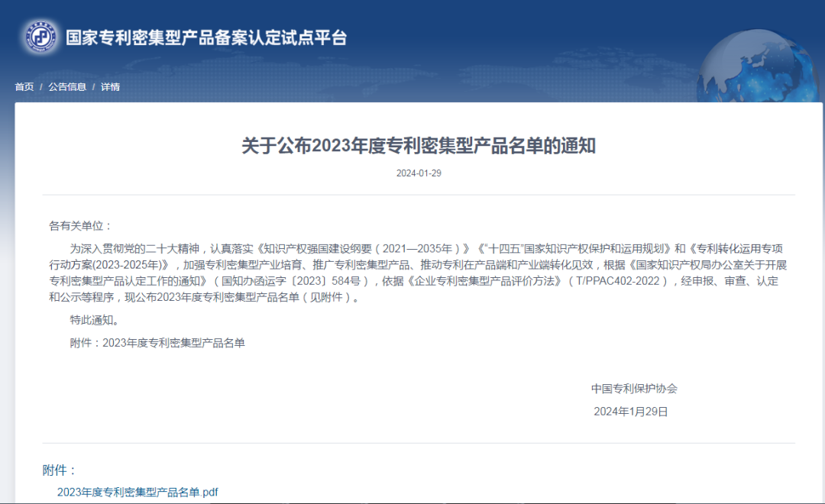Download the 2023年度专利密集型产品名单.pdf attachment
The height and width of the screenshot is (504, 825).
pos(137,492)
